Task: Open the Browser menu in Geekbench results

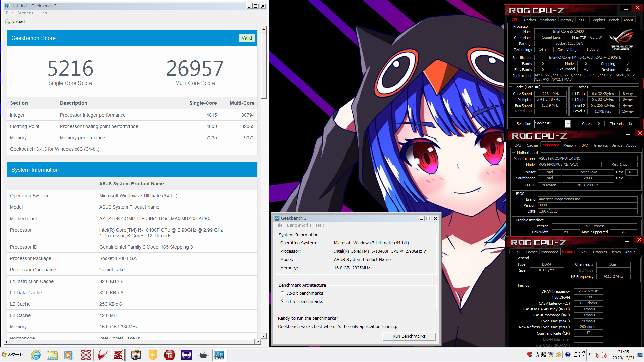Action: pyautogui.click(x=25, y=13)
